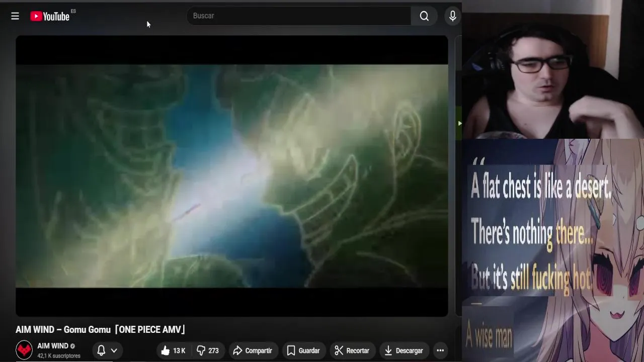Dislike the video showing 273
Image resolution: width=644 pixels, height=362 pixels.
(208, 350)
